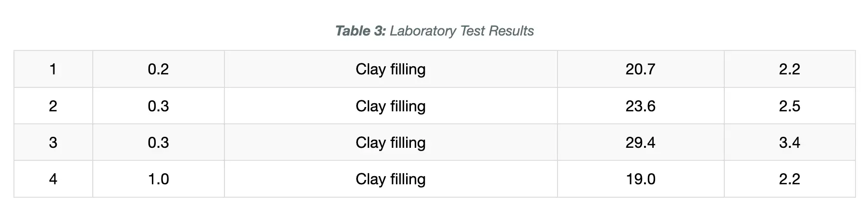
Task: Click the 2.5 value cell
Action: (x=790, y=106)
